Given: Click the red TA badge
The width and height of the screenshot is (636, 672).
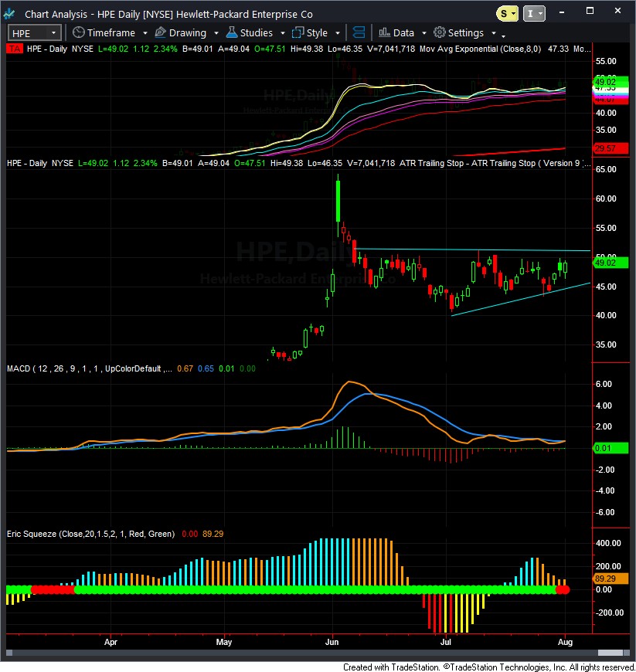Looking at the screenshot, I should click(15, 49).
